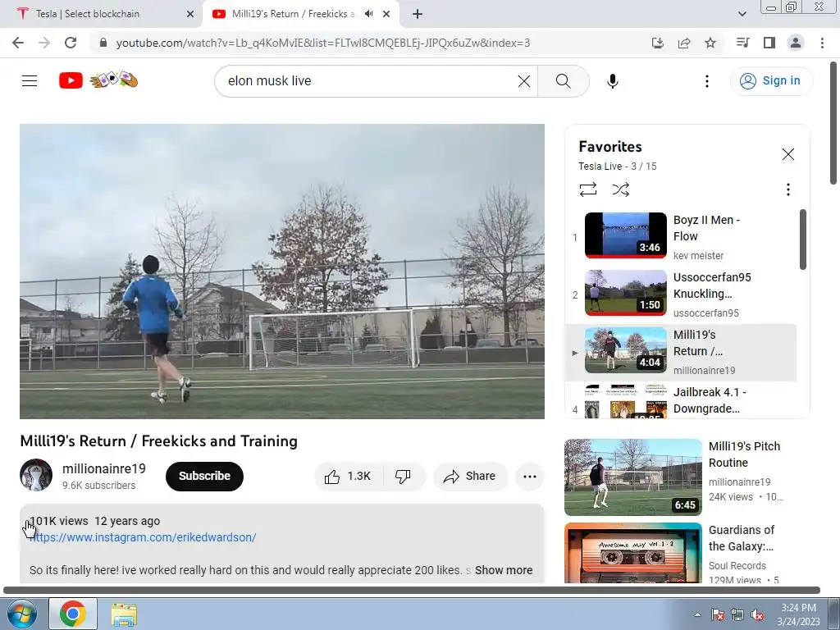Like the video with thumbs up

[x=348, y=477]
